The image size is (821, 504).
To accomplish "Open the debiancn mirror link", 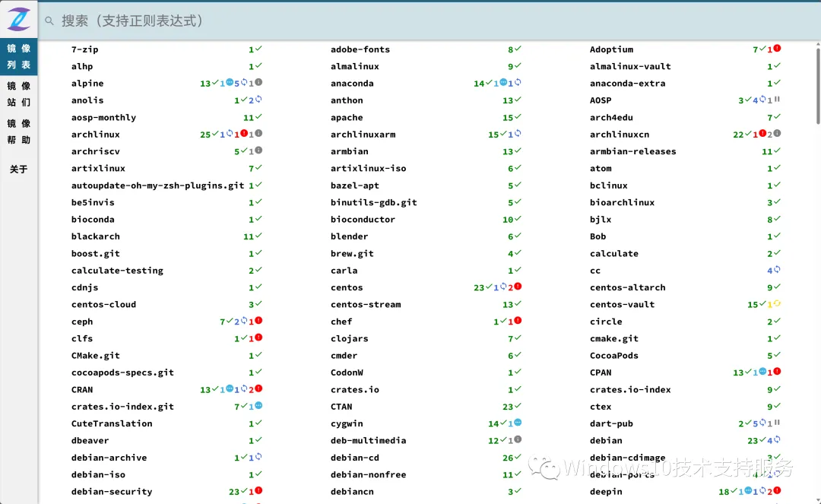I will (352, 491).
